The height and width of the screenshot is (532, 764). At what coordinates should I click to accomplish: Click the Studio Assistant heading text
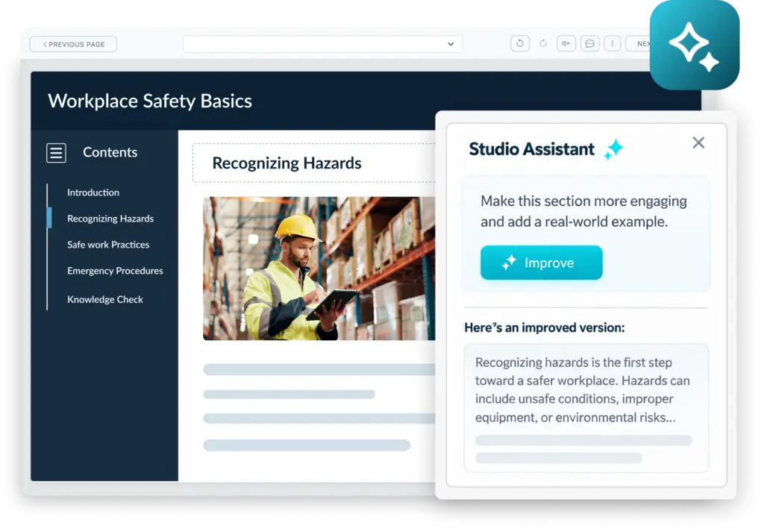click(531, 149)
